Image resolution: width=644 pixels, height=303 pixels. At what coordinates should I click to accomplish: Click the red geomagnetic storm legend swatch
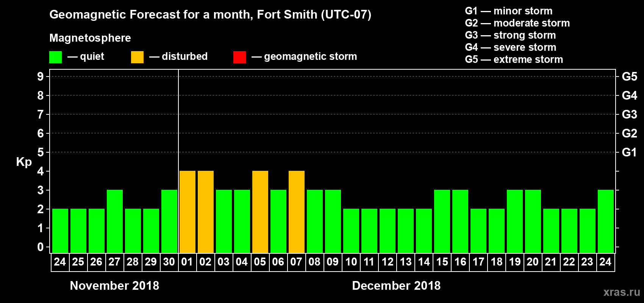239,57
